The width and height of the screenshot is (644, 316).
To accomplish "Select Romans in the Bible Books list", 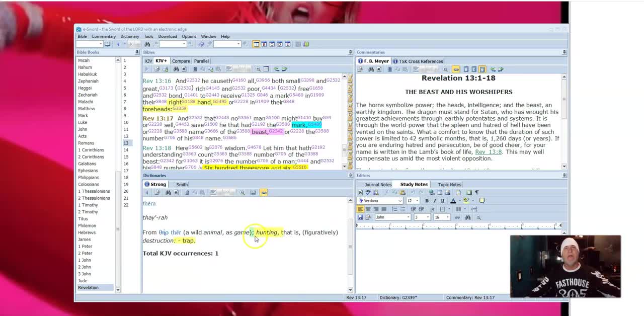I will tap(86, 143).
